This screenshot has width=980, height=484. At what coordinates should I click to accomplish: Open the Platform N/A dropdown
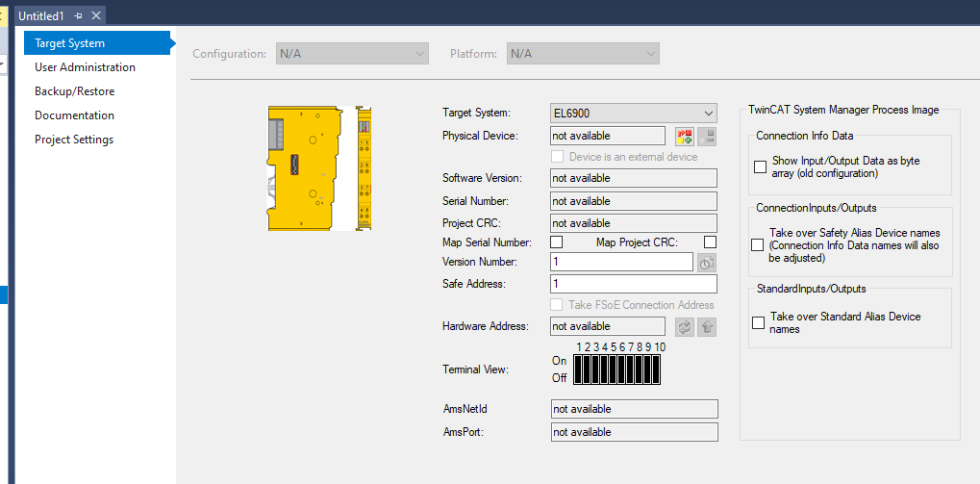coord(583,54)
